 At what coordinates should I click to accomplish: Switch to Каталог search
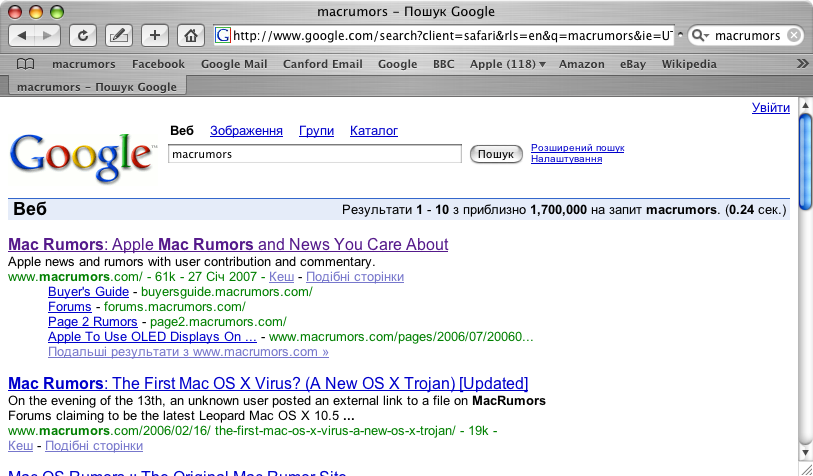374,131
